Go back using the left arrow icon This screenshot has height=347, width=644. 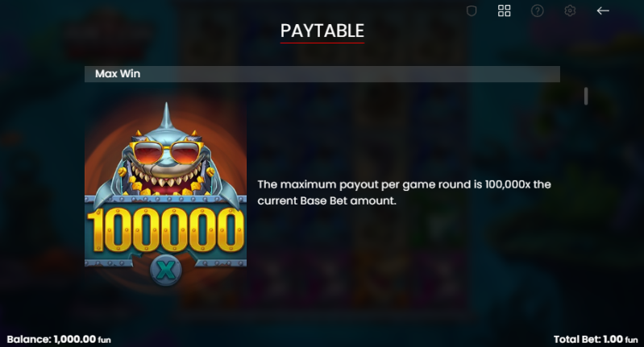(603, 10)
